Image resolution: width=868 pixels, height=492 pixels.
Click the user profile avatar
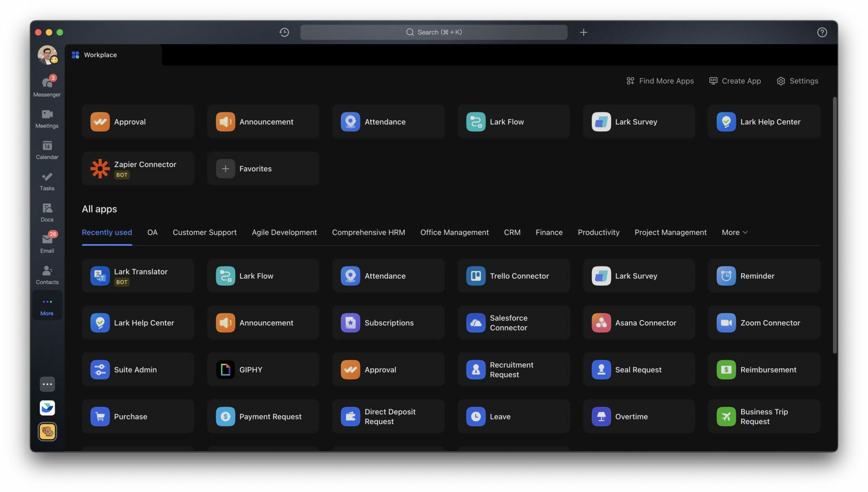[47, 55]
